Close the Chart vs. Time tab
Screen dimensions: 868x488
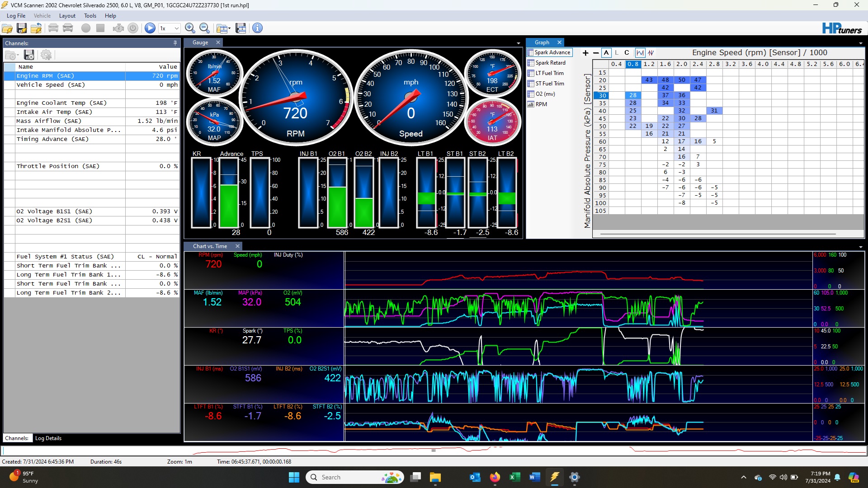[x=237, y=246]
